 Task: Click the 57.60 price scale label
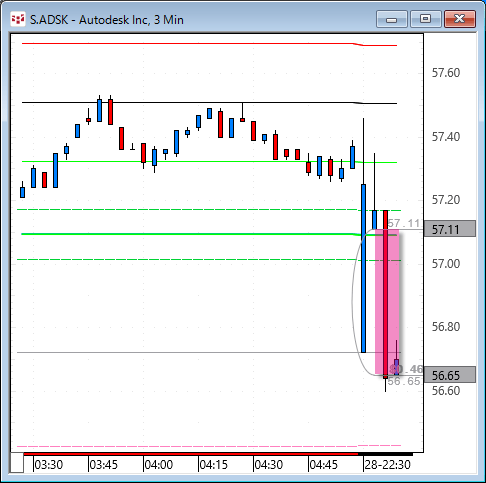point(446,73)
